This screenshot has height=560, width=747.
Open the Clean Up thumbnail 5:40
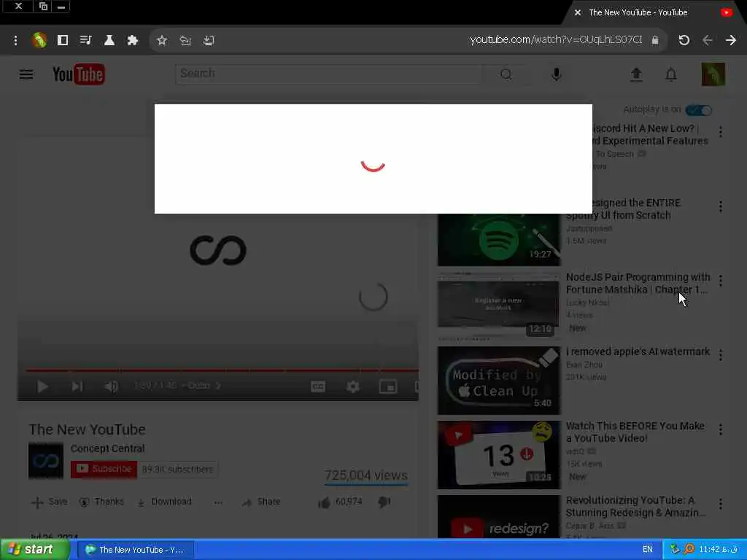click(499, 381)
